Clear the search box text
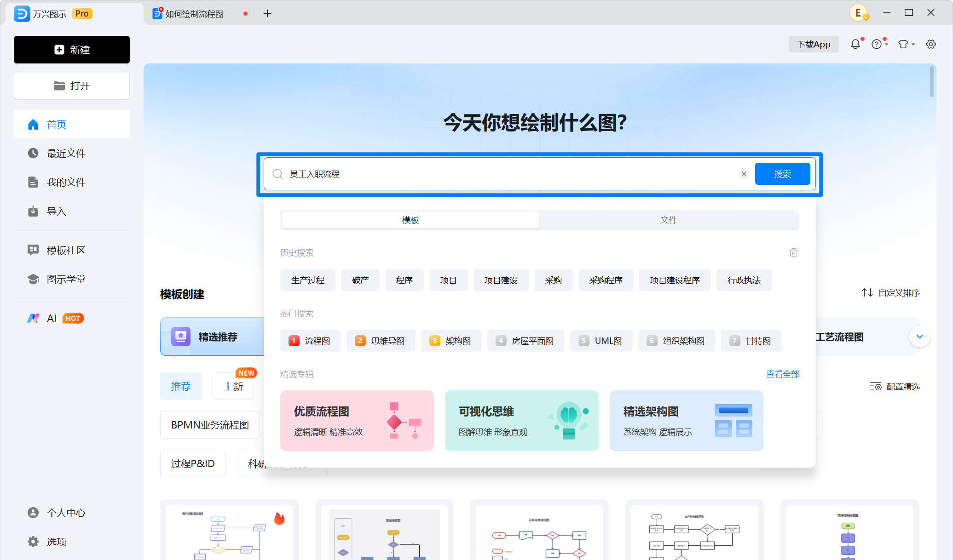The width and height of the screenshot is (953, 560). (744, 174)
